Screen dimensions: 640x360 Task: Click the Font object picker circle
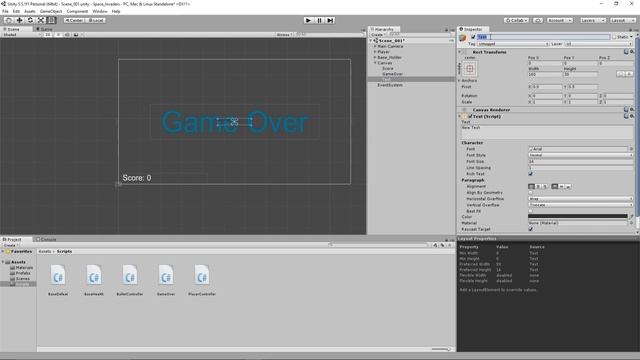click(631, 149)
